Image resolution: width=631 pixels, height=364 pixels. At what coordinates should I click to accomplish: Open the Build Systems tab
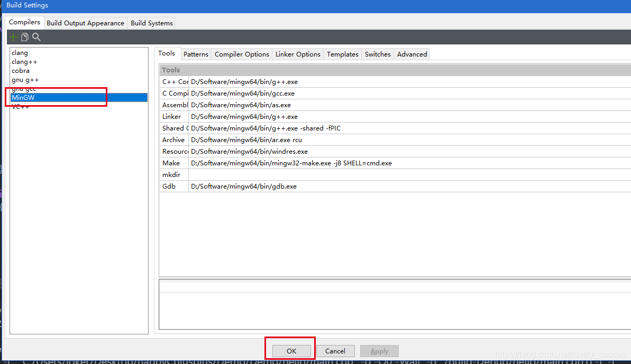click(151, 23)
